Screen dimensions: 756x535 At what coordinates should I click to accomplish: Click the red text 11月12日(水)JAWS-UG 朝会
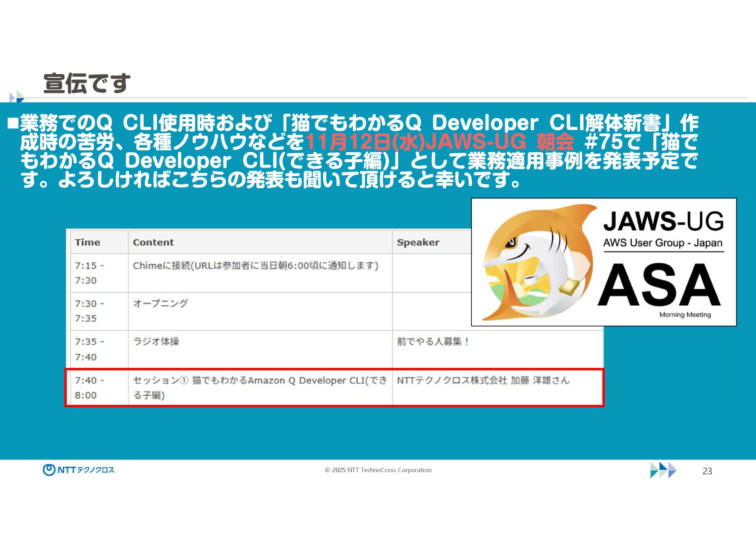(440, 142)
